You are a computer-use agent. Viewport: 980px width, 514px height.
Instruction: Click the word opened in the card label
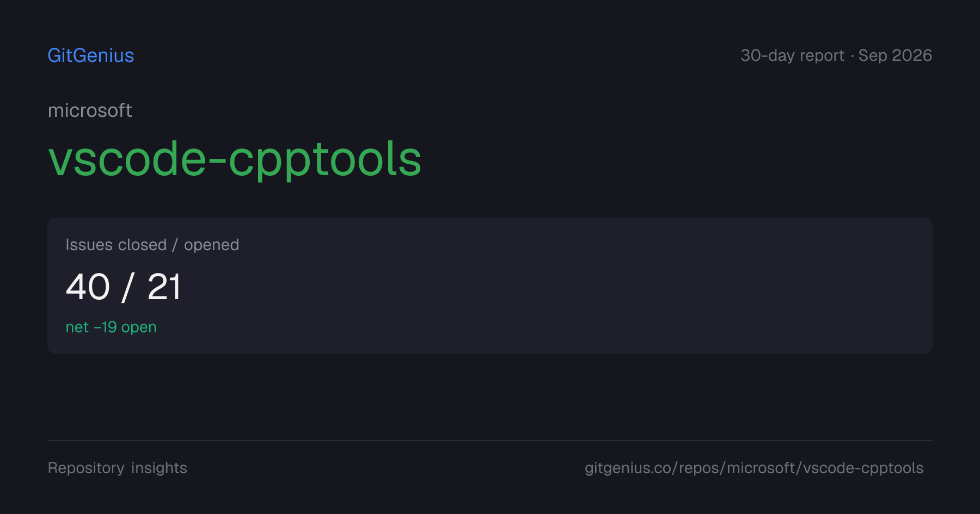tap(211, 245)
